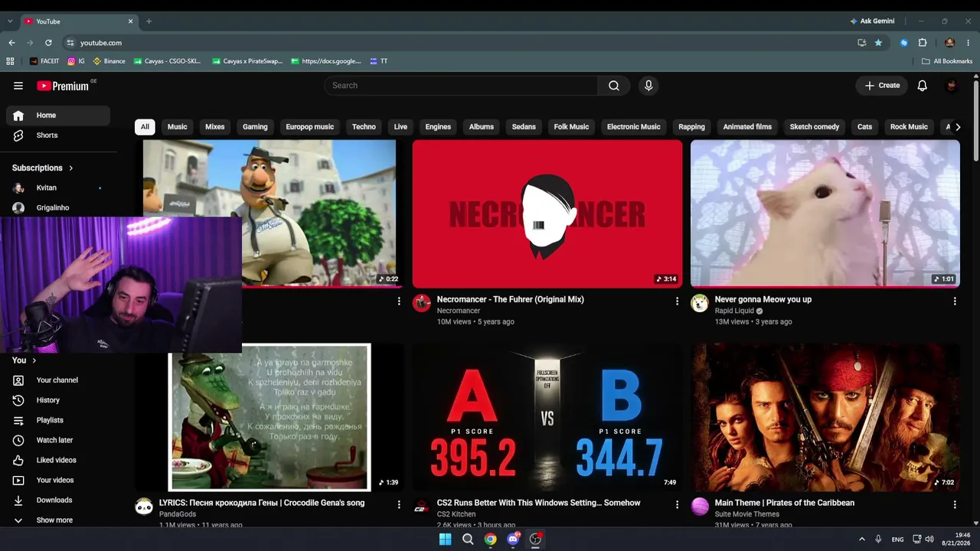Open the YouTube guide hamburger menu

[18, 86]
